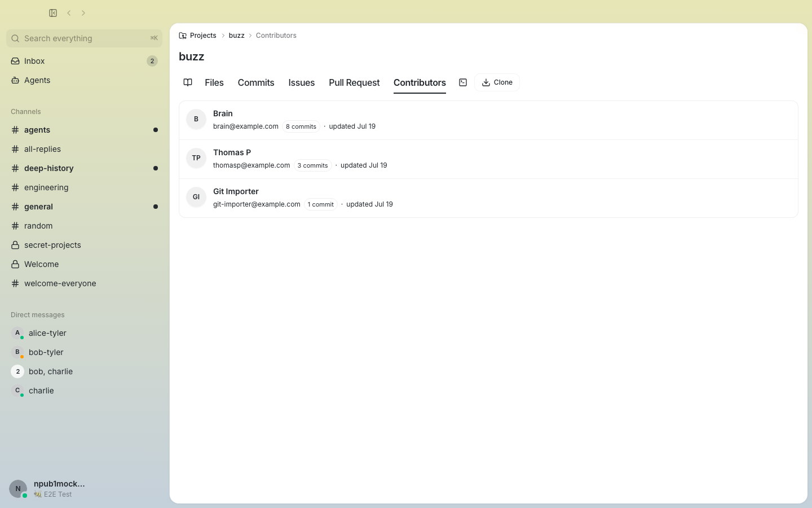Image resolution: width=812 pixels, height=508 pixels.
Task: Open the general channel
Action: [84, 207]
